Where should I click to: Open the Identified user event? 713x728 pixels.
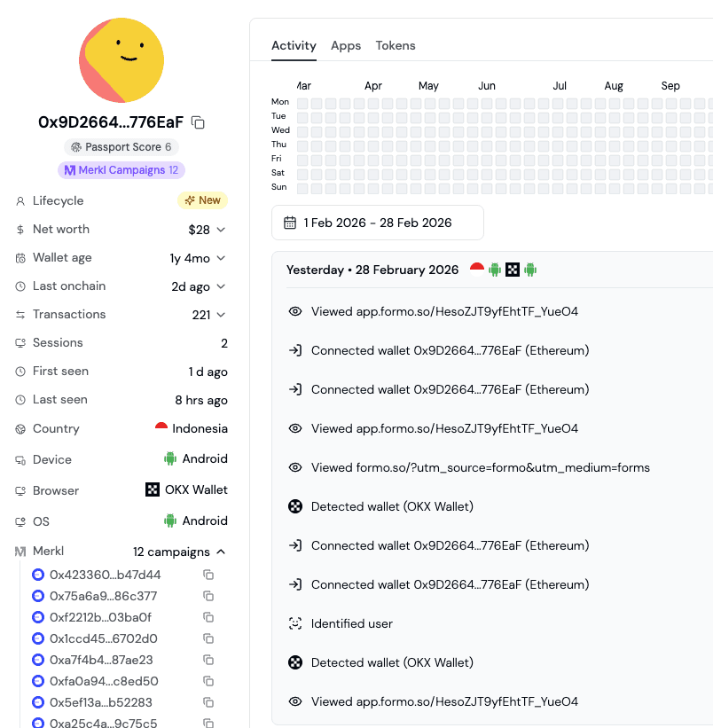[352, 623]
